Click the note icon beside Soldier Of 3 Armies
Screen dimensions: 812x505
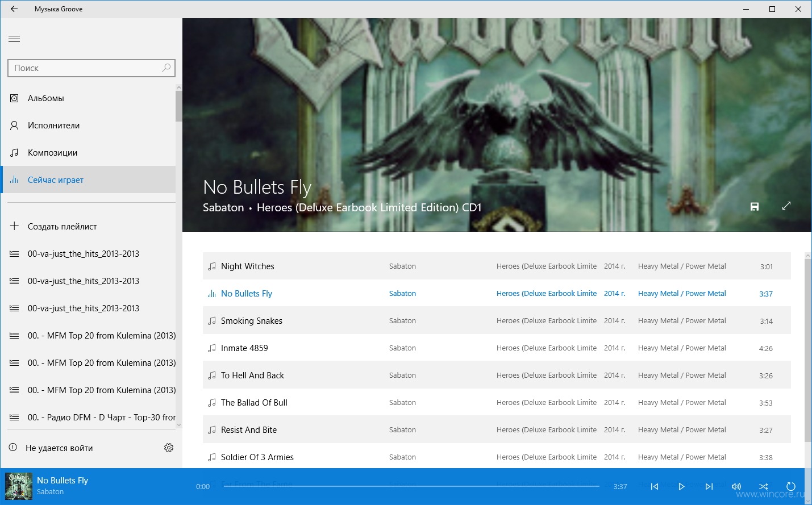212,457
